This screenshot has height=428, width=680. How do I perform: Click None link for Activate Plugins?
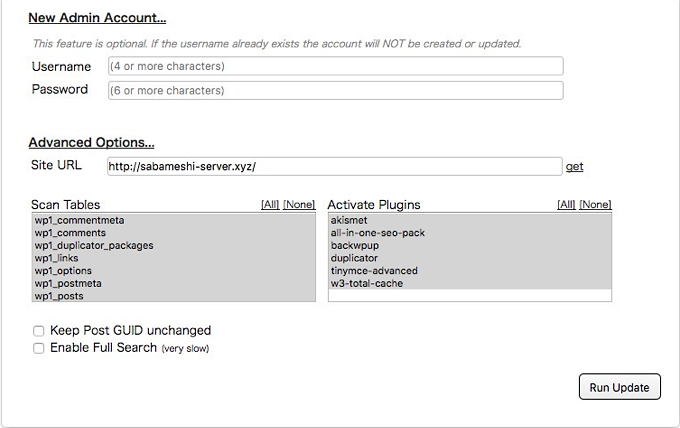click(595, 205)
